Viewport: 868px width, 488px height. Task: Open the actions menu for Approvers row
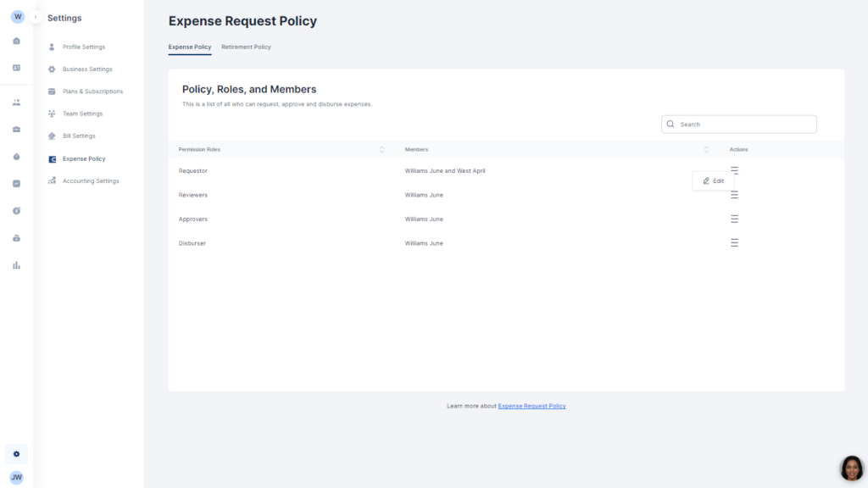pyautogui.click(x=734, y=219)
